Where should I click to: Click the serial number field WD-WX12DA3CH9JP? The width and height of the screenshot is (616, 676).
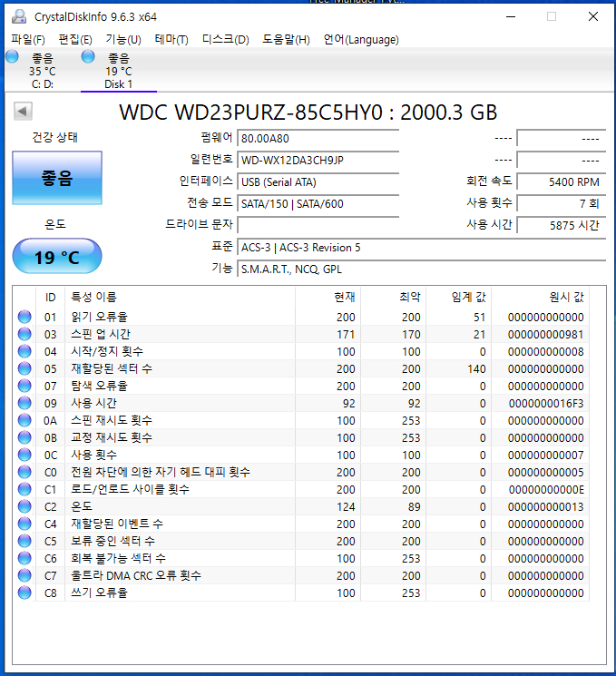(x=318, y=160)
